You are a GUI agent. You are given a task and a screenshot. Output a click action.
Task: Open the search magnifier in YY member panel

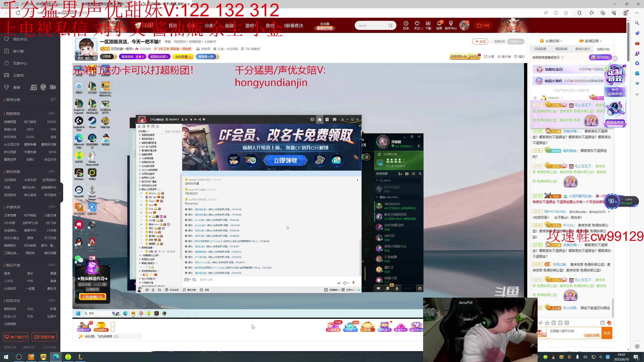point(420,174)
